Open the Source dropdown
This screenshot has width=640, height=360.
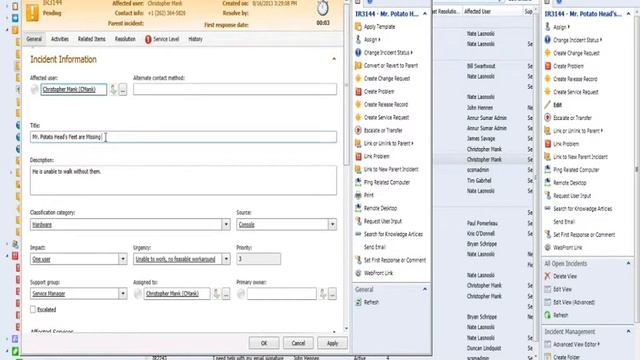pyautogui.click(x=332, y=224)
